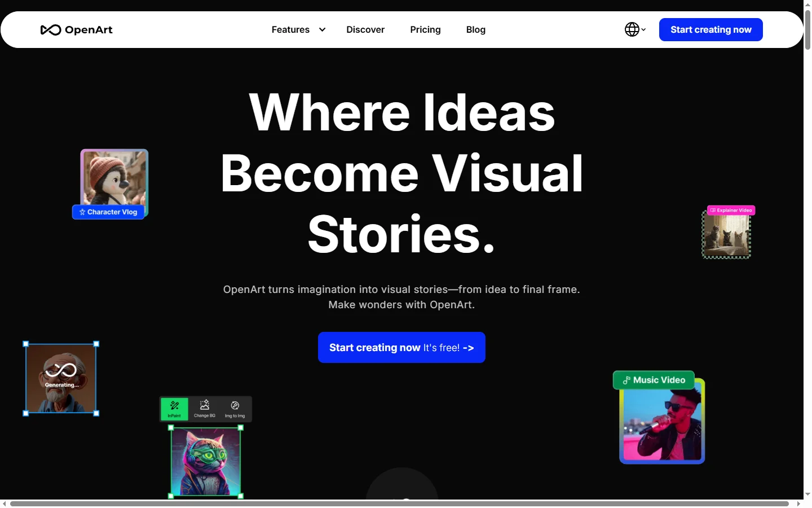Viewport: 812px width, 508px height.
Task: Select the Change BG tool icon
Action: pos(205,409)
